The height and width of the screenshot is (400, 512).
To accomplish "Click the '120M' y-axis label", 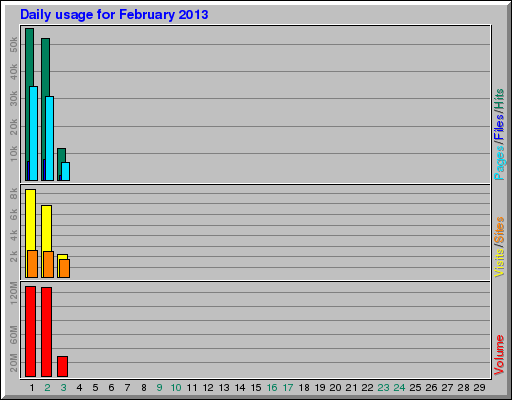I will click(13, 293).
